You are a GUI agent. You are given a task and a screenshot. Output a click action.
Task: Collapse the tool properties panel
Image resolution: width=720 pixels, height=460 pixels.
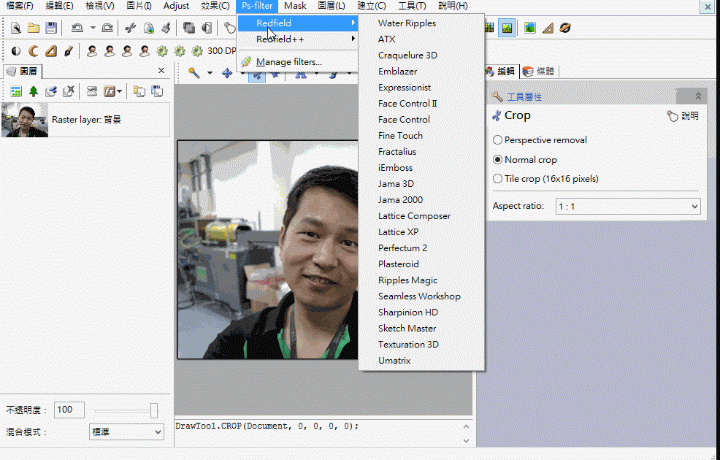697,96
